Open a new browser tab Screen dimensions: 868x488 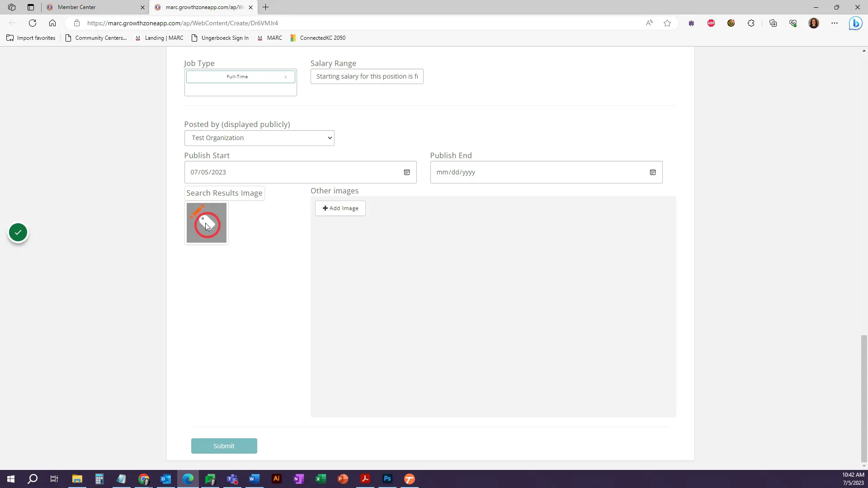coord(266,7)
